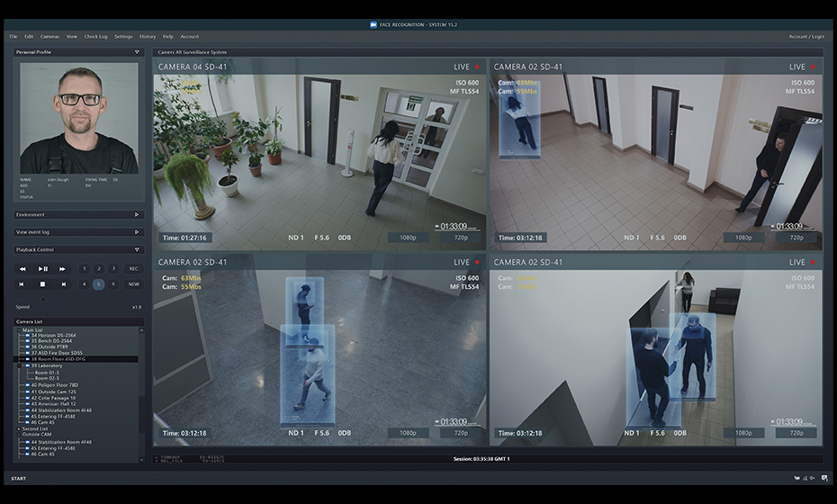Click camera icon for 35 Bench DS-2564
837x504 pixels.
pyautogui.click(x=28, y=341)
